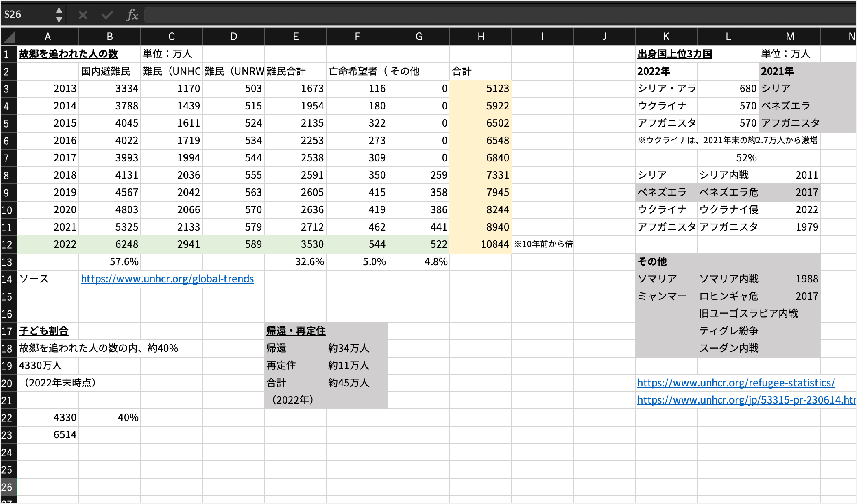This screenshot has height=504, width=857.
Task: Select header cell 合計 in column H
Action: [481, 71]
